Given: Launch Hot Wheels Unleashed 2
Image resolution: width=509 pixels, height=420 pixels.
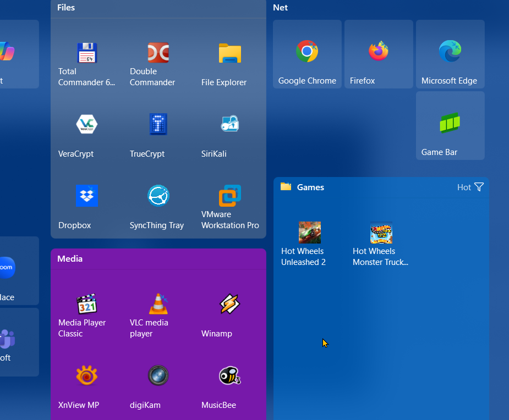Looking at the screenshot, I should coord(310,242).
